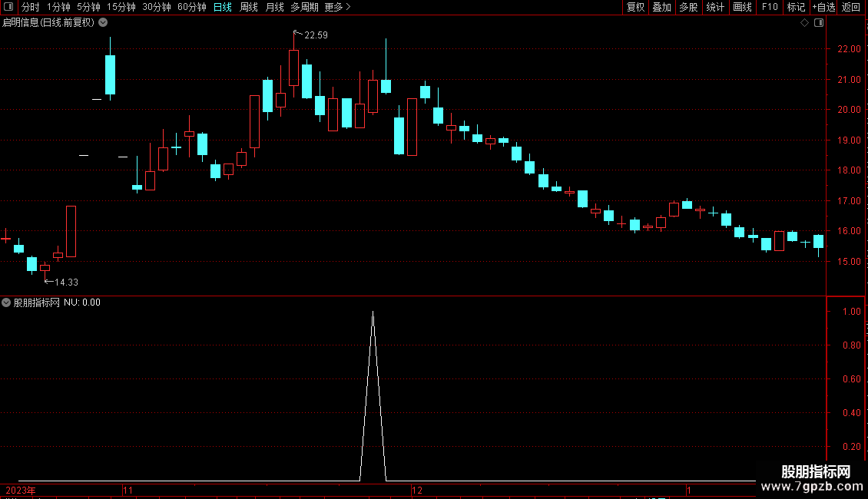
Task: Click the 统计 statistics button
Action: (x=715, y=7)
